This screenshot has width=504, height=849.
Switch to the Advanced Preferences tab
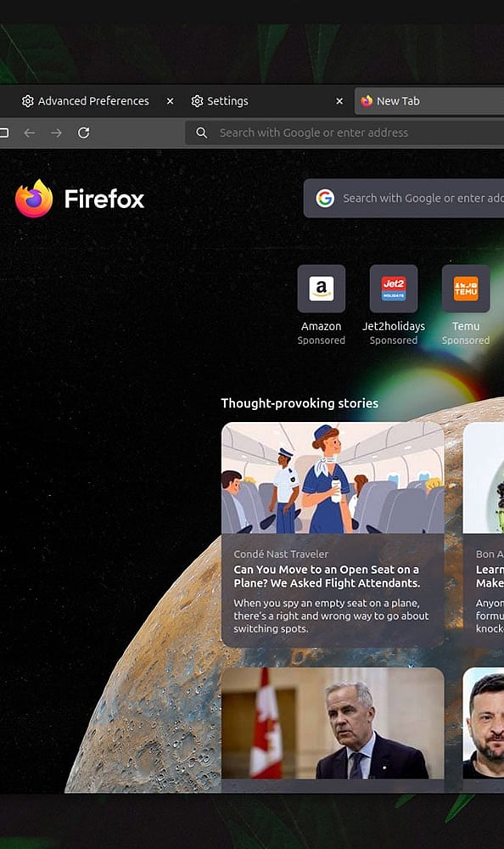(x=92, y=101)
